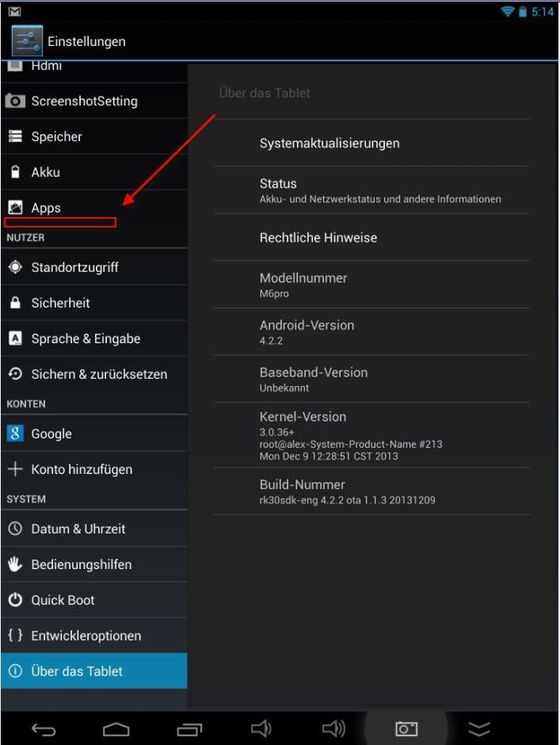The image size is (560, 745).
Task: Tap the Kernel-Version row
Action: coord(371,435)
